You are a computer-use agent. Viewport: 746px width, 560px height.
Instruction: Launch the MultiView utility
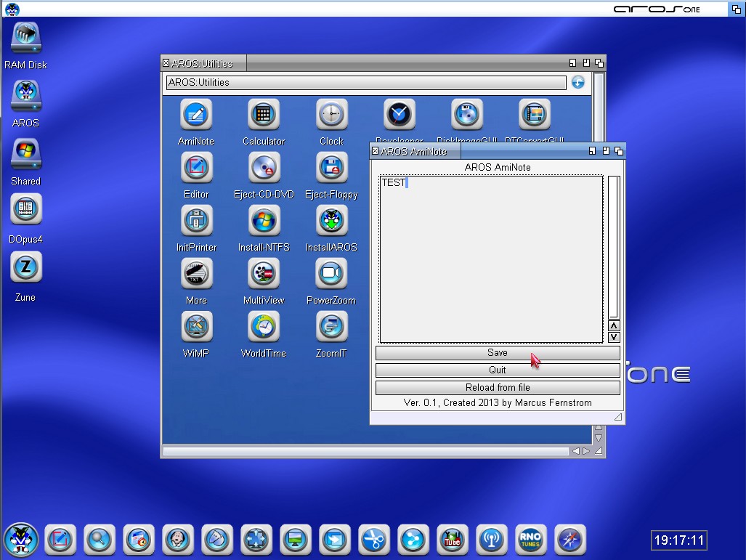pyautogui.click(x=264, y=274)
